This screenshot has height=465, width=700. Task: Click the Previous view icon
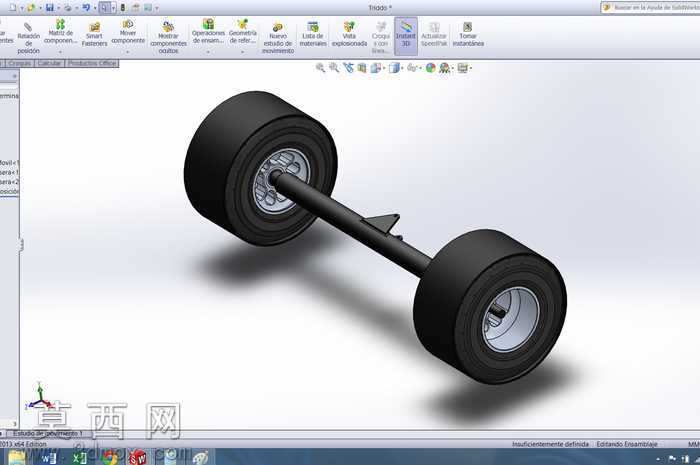348,68
